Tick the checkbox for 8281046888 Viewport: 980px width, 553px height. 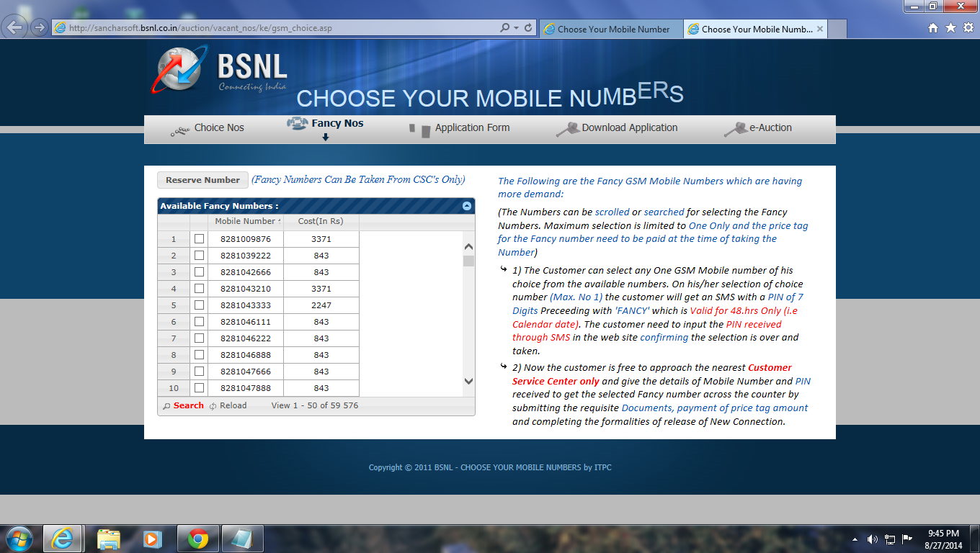point(199,355)
